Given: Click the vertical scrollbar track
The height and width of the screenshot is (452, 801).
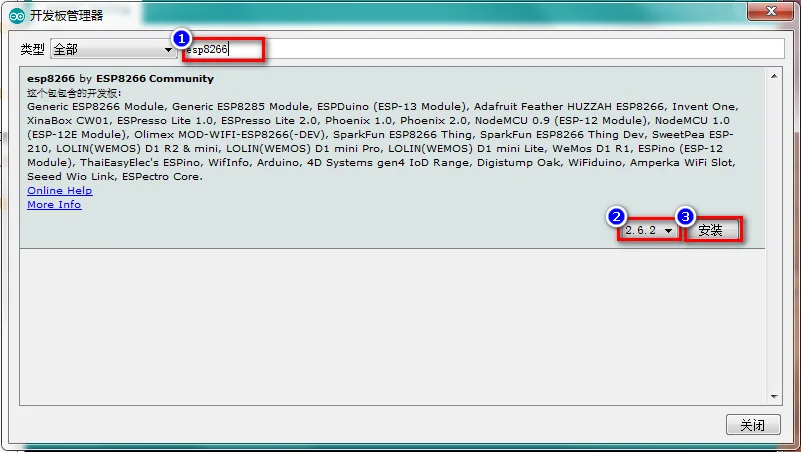Looking at the screenshot, I should click(x=774, y=236).
